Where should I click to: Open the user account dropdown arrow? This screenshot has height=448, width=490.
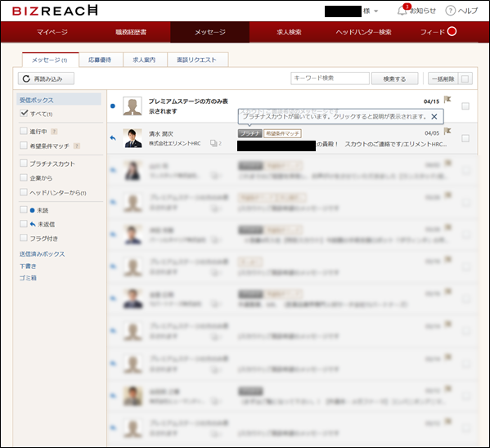coord(376,11)
